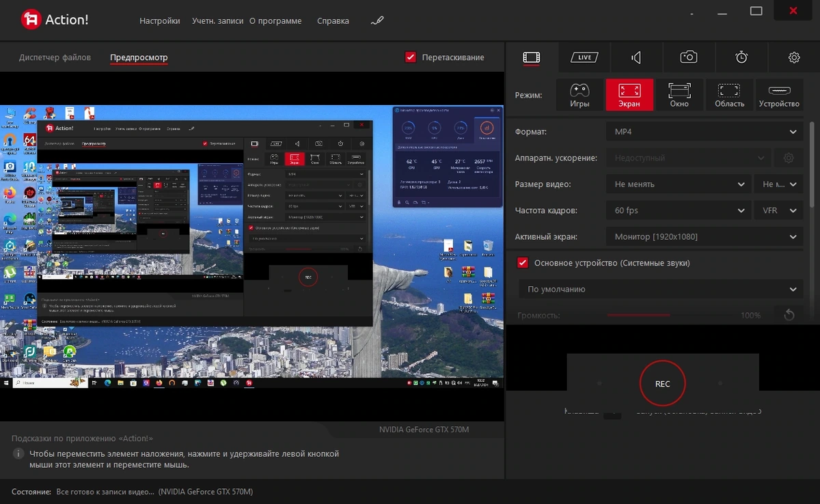Select the Окно recording mode

679,95
